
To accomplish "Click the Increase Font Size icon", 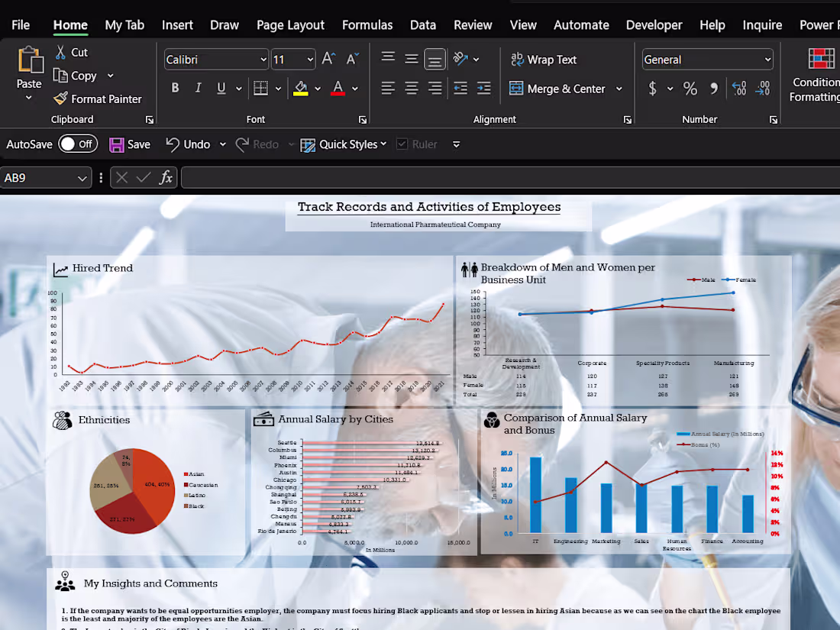I will tap(328, 57).
